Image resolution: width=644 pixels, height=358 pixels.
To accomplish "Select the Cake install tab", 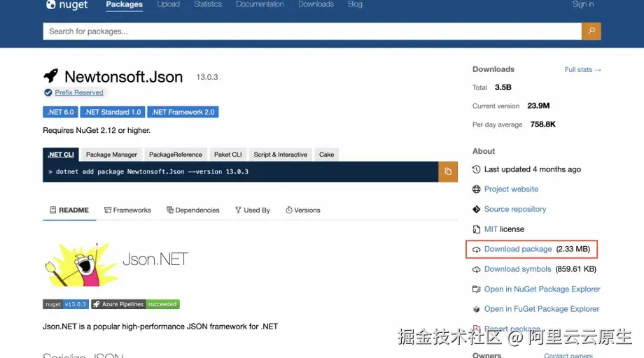I will 326,155.
